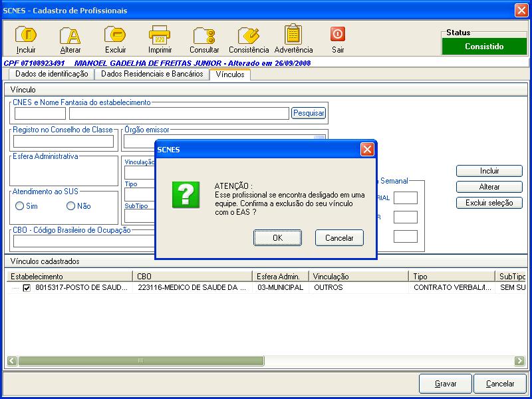Screen dimensions: 532x399
Task: Open Dados Residenciais e Bancários tab
Action: (x=152, y=74)
